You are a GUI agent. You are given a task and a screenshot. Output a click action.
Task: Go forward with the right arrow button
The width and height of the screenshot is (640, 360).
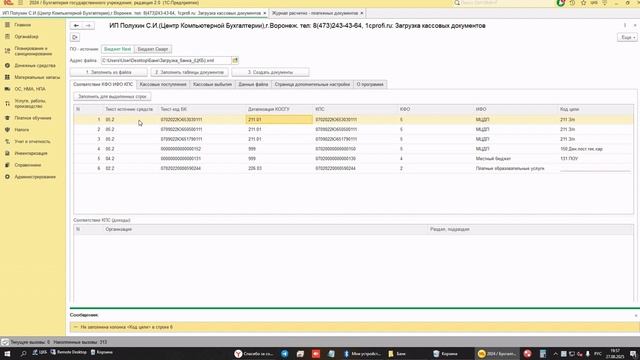pos(88,26)
